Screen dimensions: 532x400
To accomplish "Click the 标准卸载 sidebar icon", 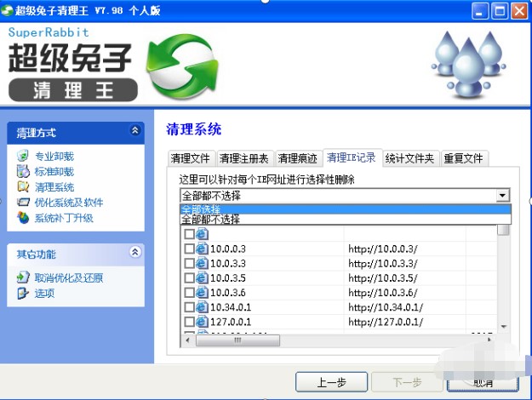I will [x=23, y=171].
